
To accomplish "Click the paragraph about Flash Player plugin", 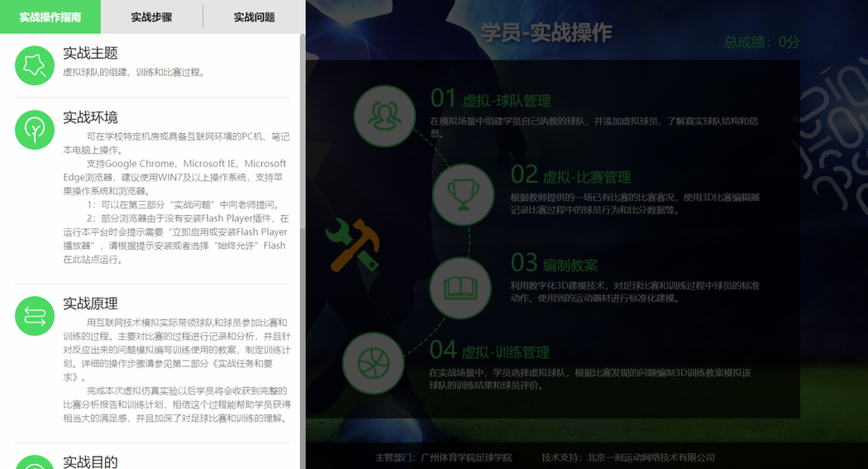I will 176,239.
